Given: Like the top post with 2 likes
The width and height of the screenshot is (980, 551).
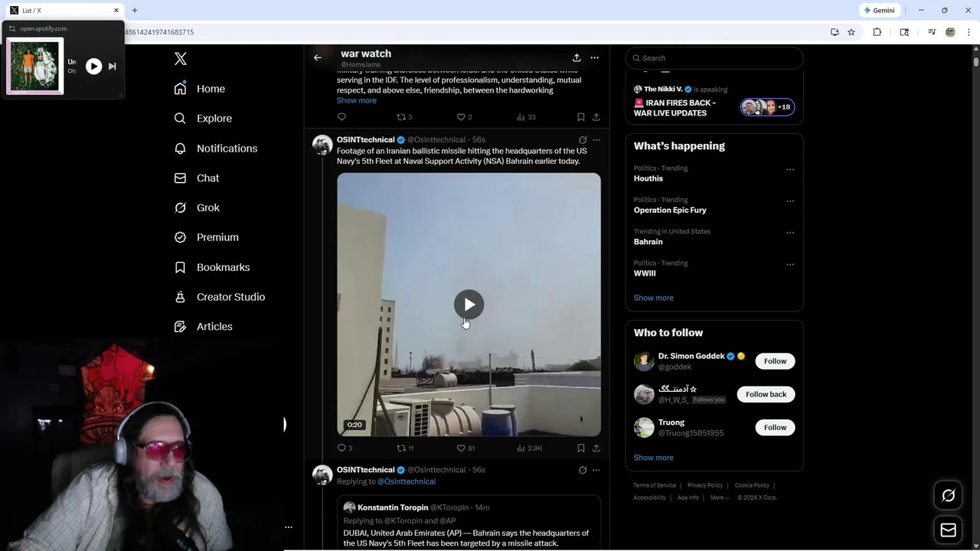Looking at the screenshot, I should pyautogui.click(x=464, y=117).
